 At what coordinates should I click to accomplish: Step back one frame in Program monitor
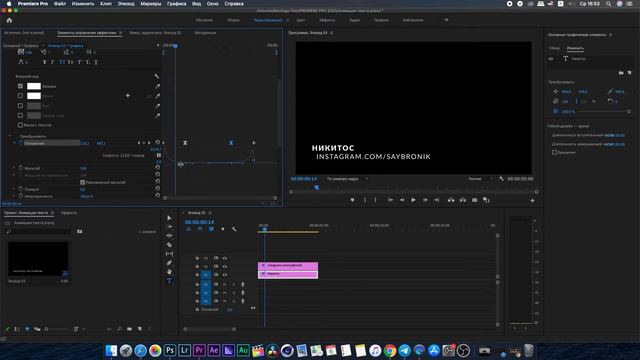[x=402, y=200]
